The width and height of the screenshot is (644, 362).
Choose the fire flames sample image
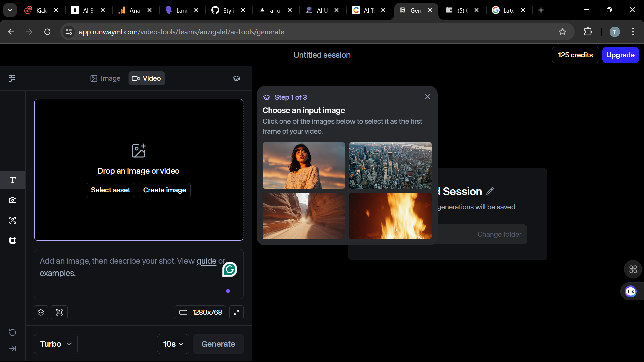click(390, 216)
